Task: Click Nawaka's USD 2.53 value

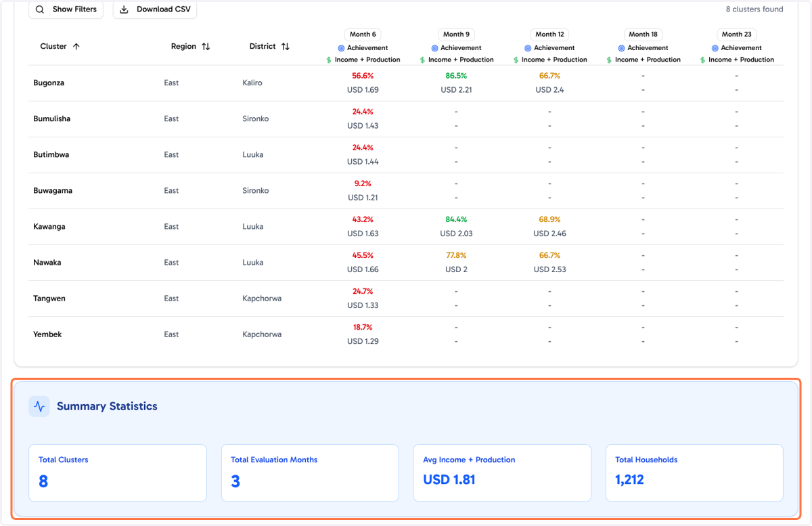Action: (549, 269)
